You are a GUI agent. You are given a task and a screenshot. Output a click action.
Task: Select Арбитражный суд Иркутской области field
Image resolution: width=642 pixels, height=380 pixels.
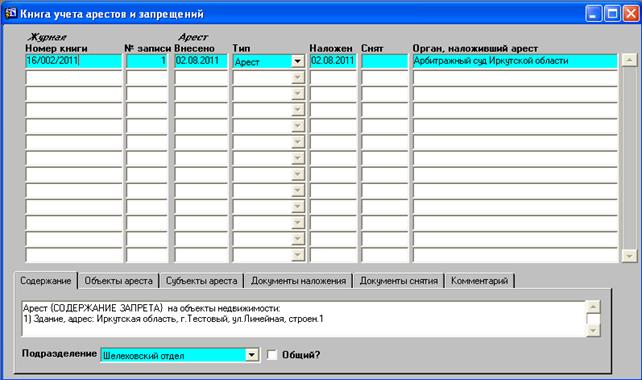pyautogui.click(x=515, y=61)
